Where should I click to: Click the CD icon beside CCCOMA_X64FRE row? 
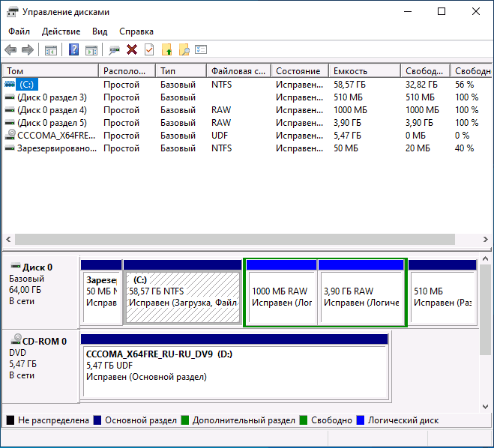(x=10, y=135)
